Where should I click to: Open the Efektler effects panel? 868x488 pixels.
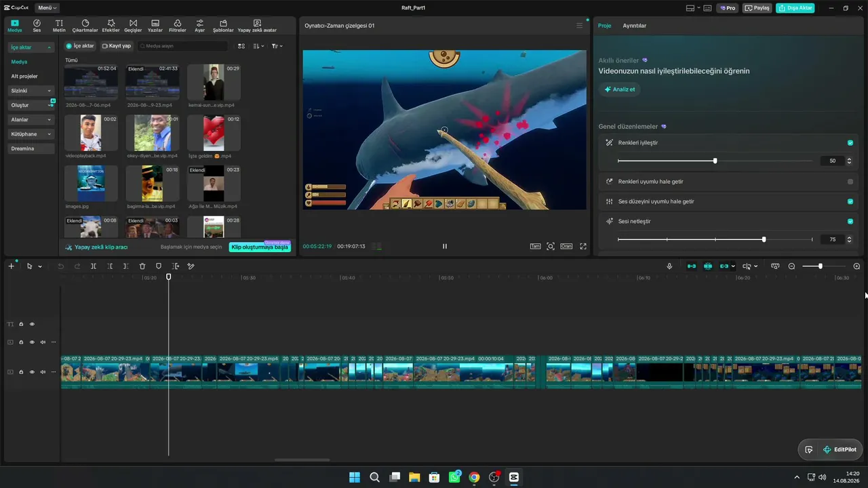click(x=111, y=26)
